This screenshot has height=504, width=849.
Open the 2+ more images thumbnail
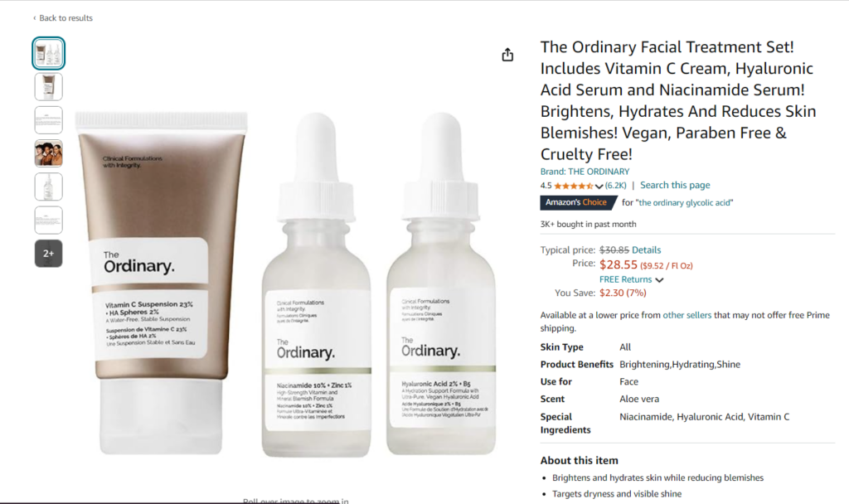click(49, 254)
